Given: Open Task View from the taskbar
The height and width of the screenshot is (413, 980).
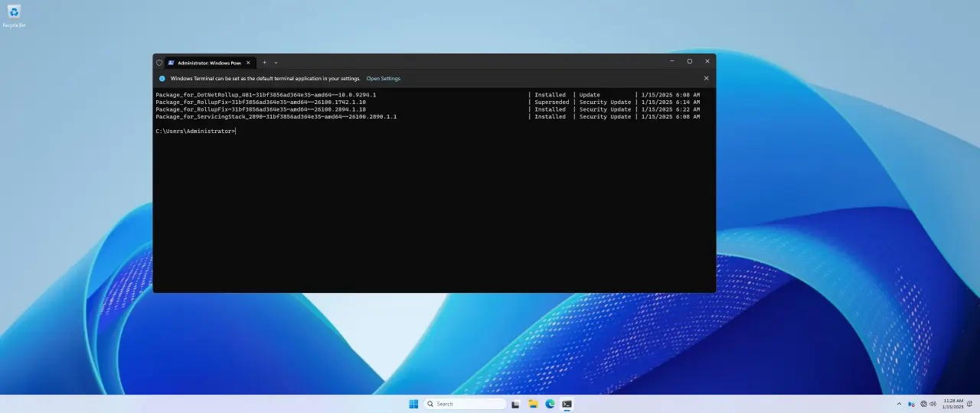Looking at the screenshot, I should click(x=516, y=404).
